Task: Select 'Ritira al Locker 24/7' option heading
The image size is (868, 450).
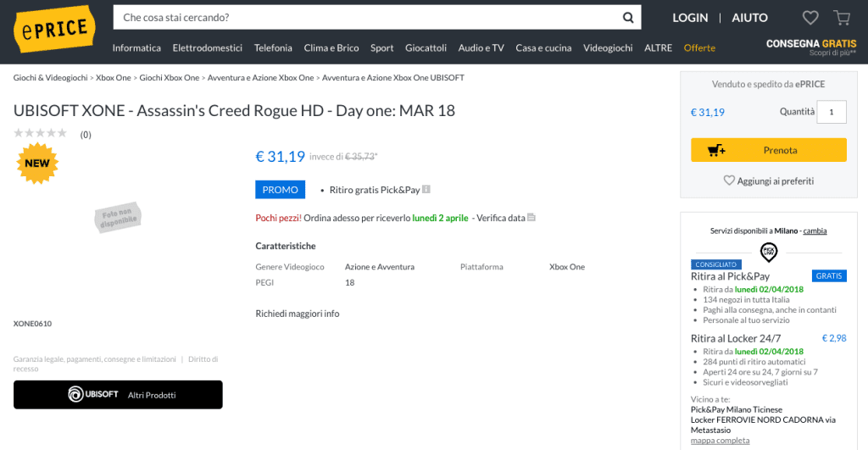Action: pos(736,338)
